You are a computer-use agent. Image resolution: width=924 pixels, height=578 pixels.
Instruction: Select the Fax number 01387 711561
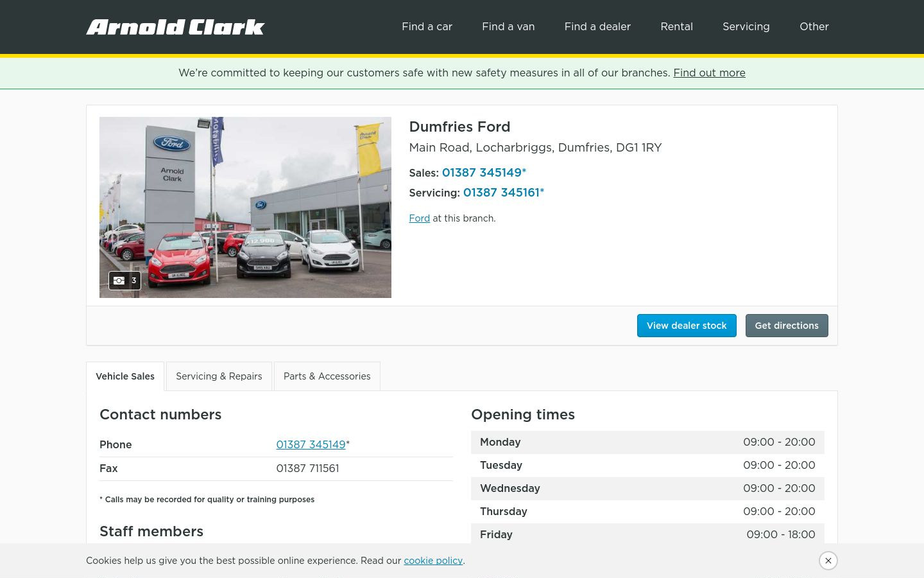point(307,468)
